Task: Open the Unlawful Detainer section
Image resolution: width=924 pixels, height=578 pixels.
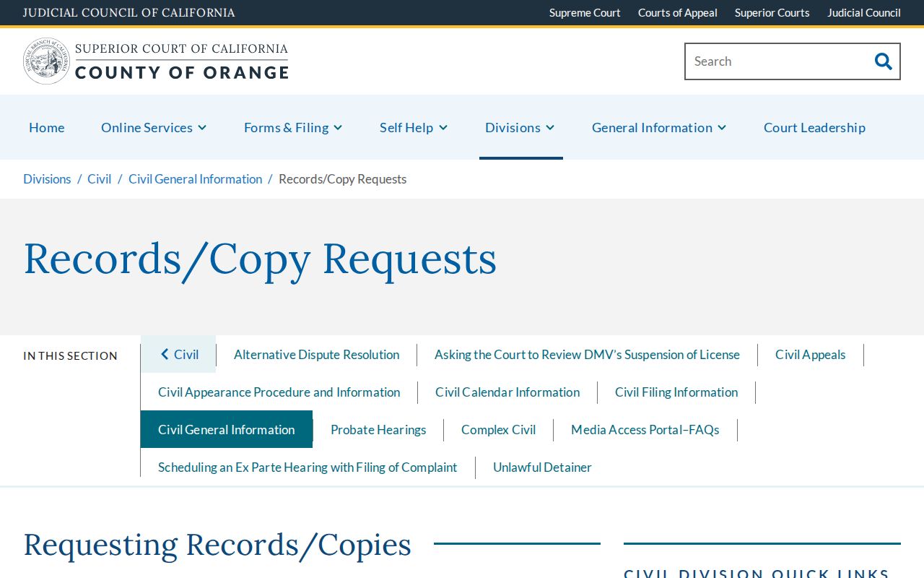Action: [x=542, y=467]
